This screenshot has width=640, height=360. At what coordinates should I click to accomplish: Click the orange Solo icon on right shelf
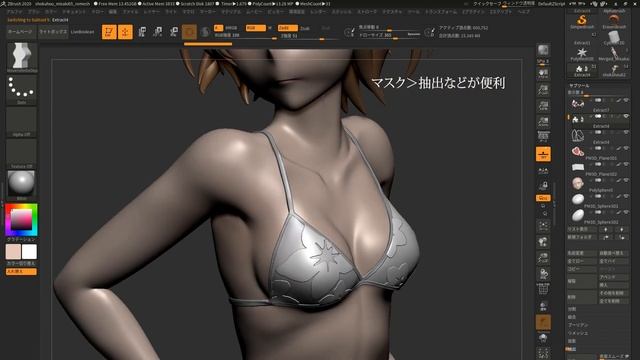543,322
